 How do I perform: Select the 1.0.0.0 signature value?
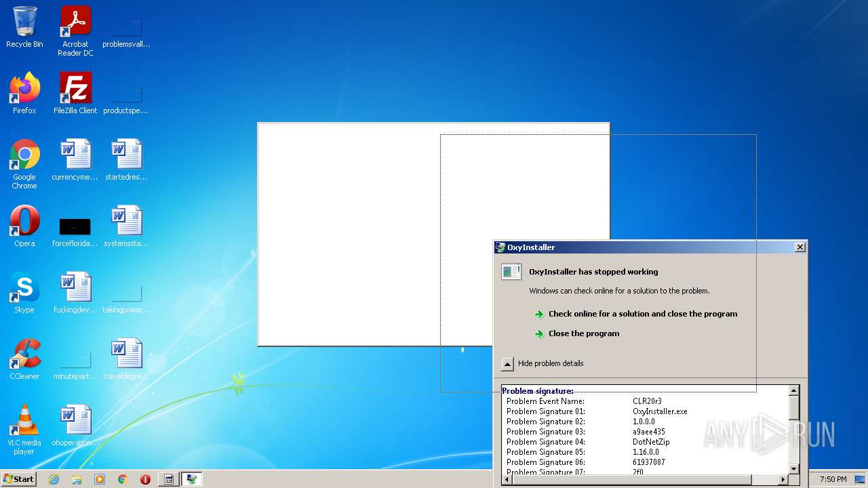click(x=644, y=422)
